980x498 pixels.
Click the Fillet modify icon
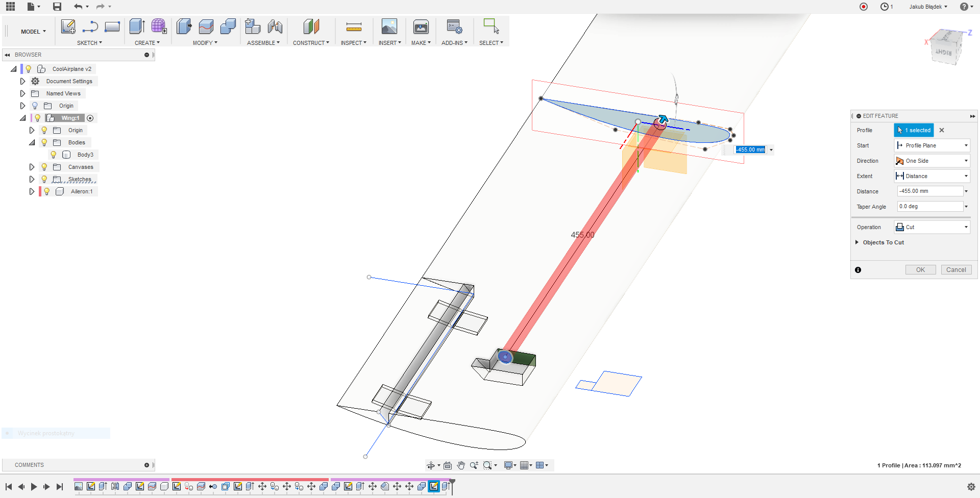coord(206,27)
